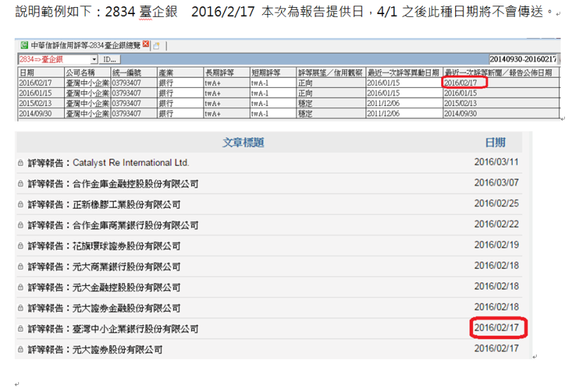Click the 最近一次評等新聞/報告公佈日期 column header
This screenshot has width=576, height=392.
[x=501, y=72]
